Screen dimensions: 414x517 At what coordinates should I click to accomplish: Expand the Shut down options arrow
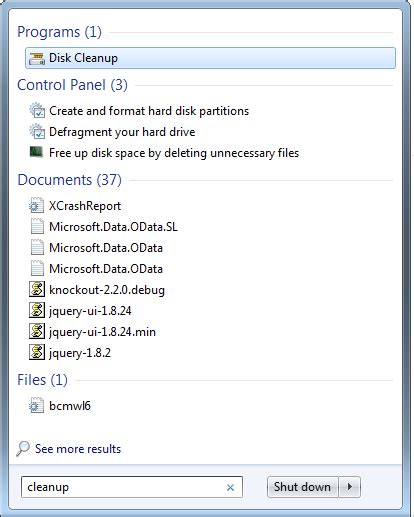point(350,487)
